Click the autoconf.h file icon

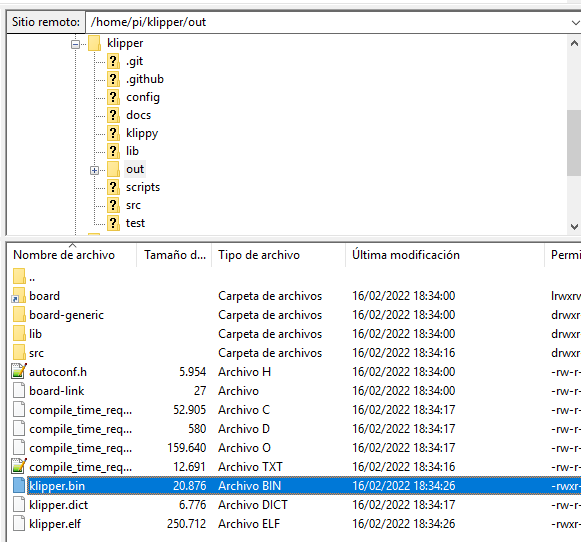click(19, 372)
